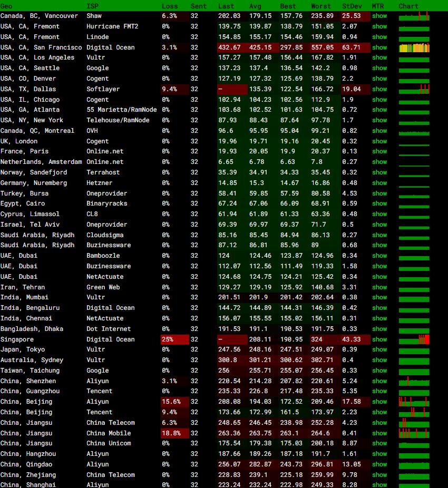Open MTR for Beijing Tencent row
Viewport: 448px width, 488px height.
(x=379, y=412)
